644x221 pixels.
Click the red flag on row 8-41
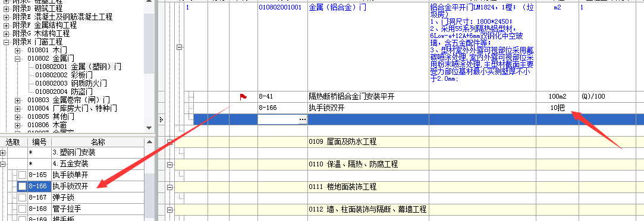click(243, 97)
